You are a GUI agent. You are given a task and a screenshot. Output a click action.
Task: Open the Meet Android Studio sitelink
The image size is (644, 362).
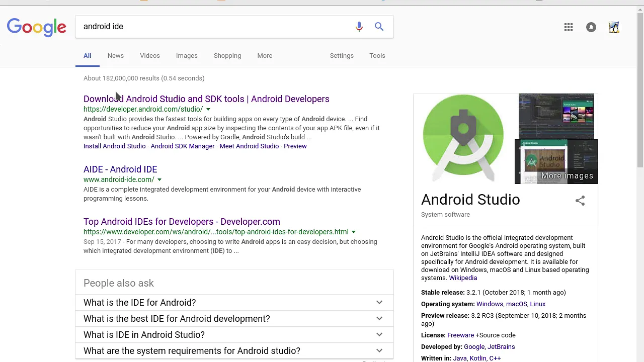click(x=249, y=146)
